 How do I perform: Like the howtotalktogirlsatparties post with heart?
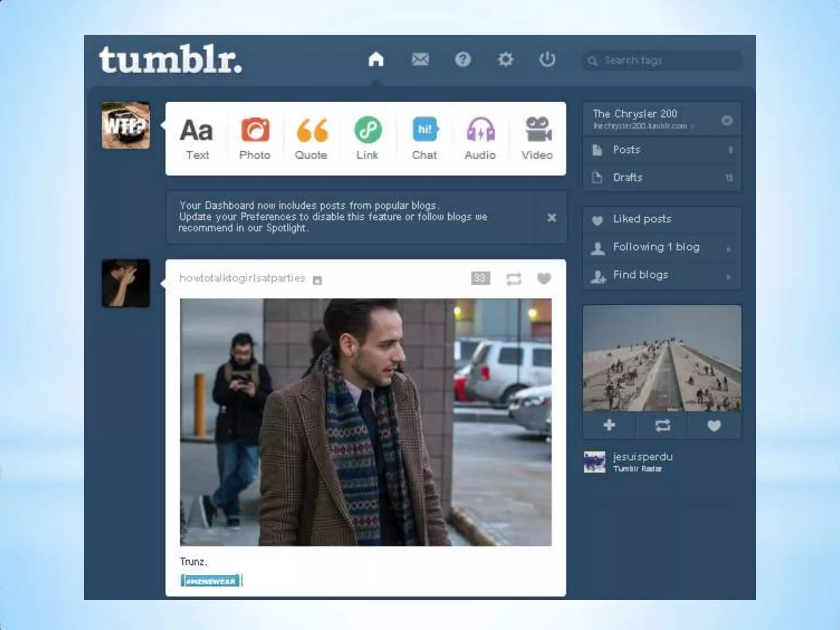[544, 279]
